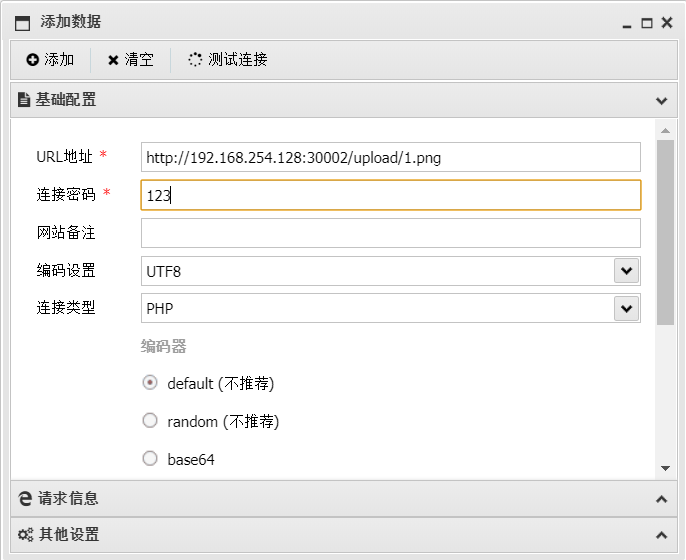
Task: Expand the 其他设置 section chevron
Action: 662,535
